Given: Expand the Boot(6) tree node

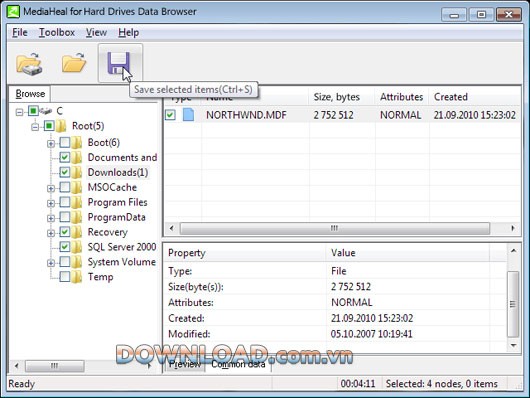Looking at the screenshot, I should (51, 144).
